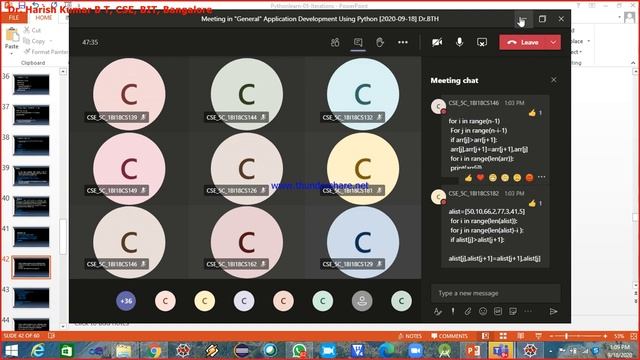Select participant tile CSE_SC_1BI18CS139
The height and width of the screenshot is (360, 640).
click(129, 94)
